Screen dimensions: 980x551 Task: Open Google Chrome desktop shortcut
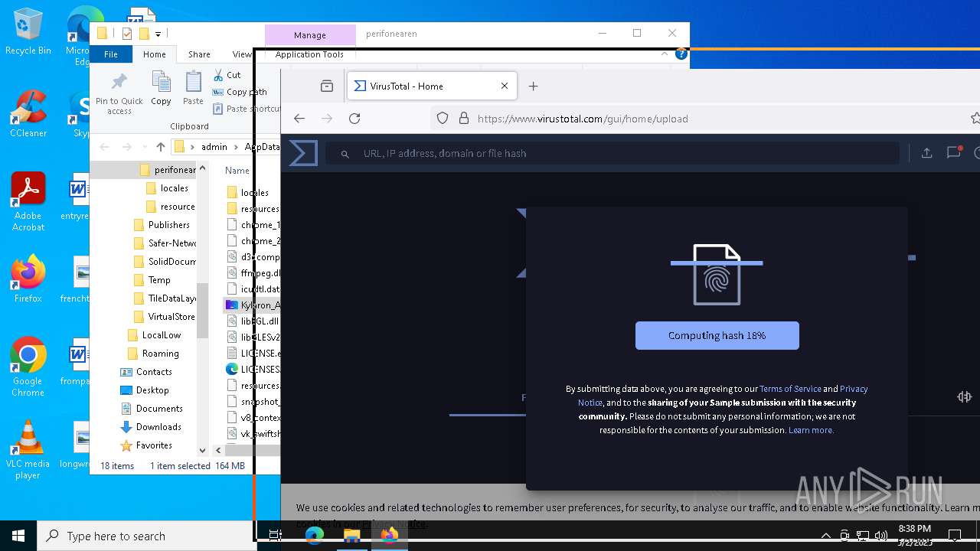pos(28,367)
